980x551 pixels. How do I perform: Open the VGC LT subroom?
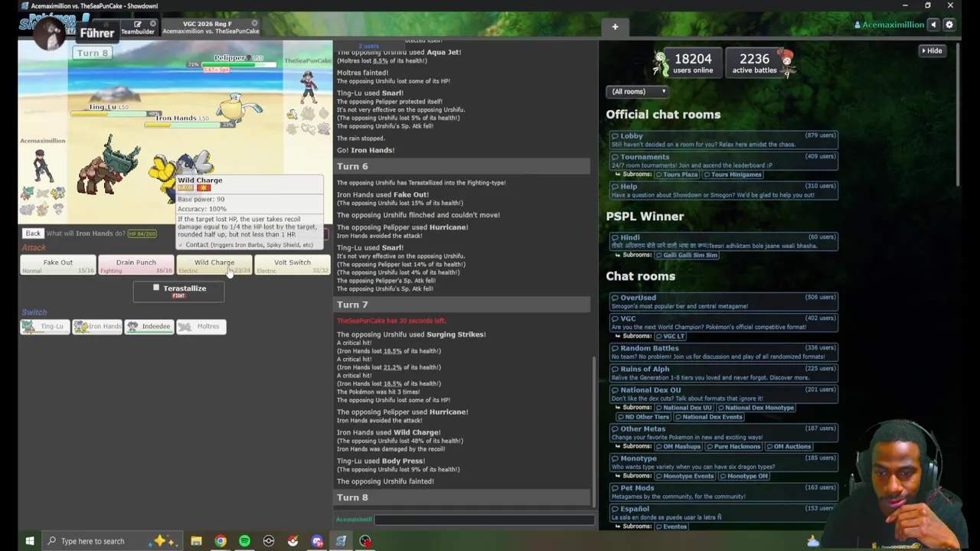tap(670, 336)
